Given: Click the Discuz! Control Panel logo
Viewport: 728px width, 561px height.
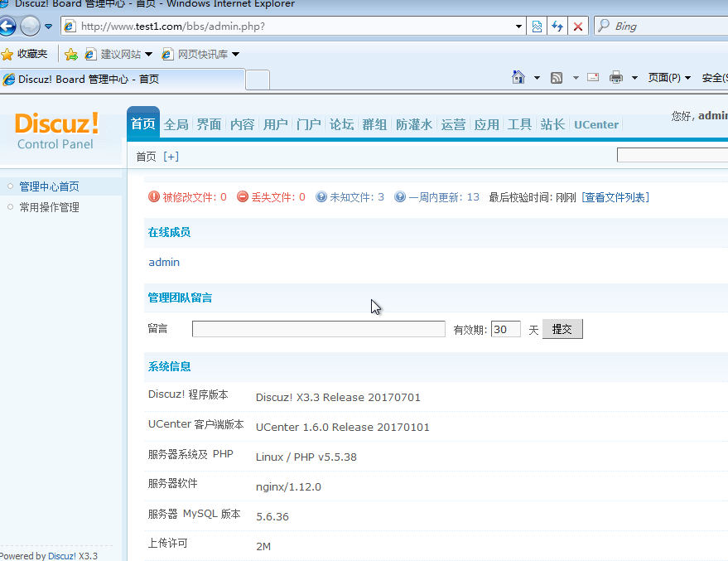Looking at the screenshot, I should pyautogui.click(x=56, y=131).
